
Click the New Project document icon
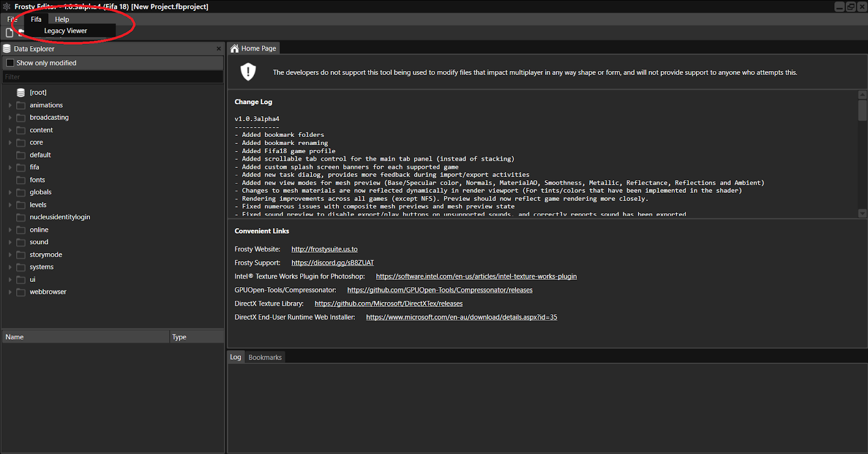point(9,33)
